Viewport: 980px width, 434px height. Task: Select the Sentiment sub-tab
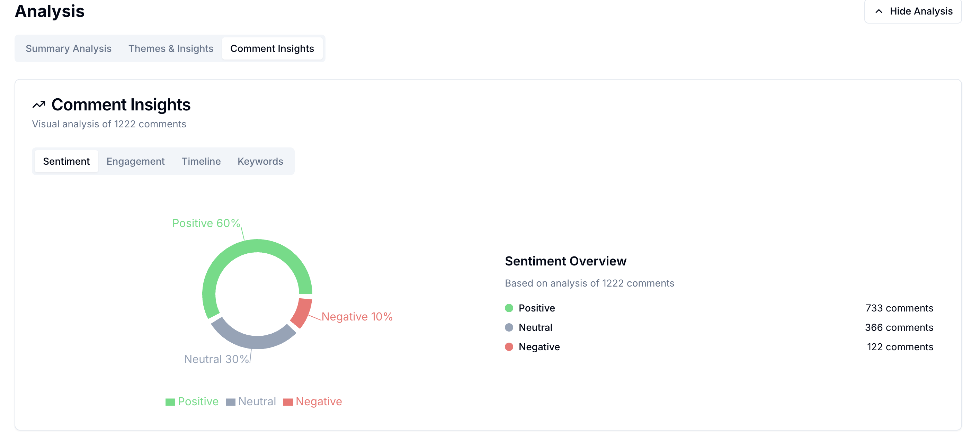(x=66, y=161)
